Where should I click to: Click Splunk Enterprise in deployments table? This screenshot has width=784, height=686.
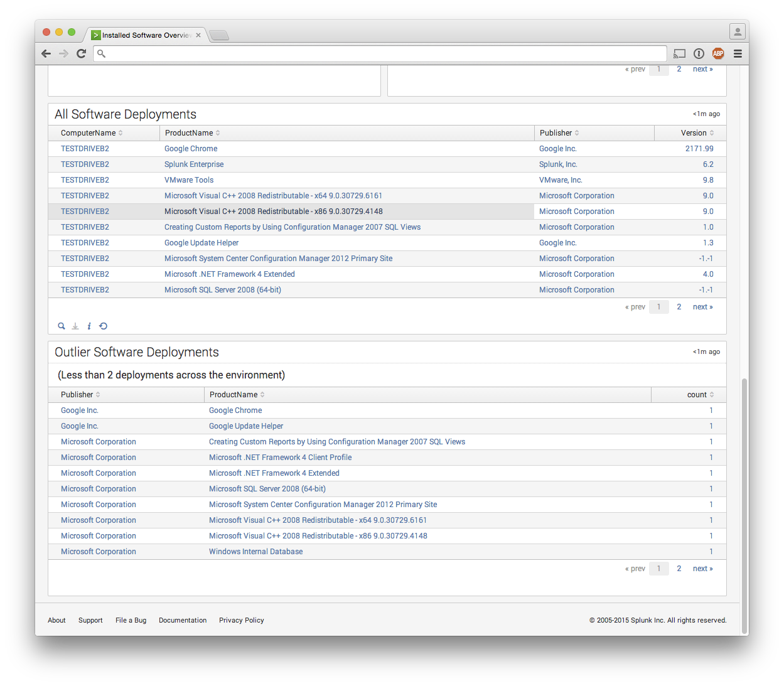(194, 164)
